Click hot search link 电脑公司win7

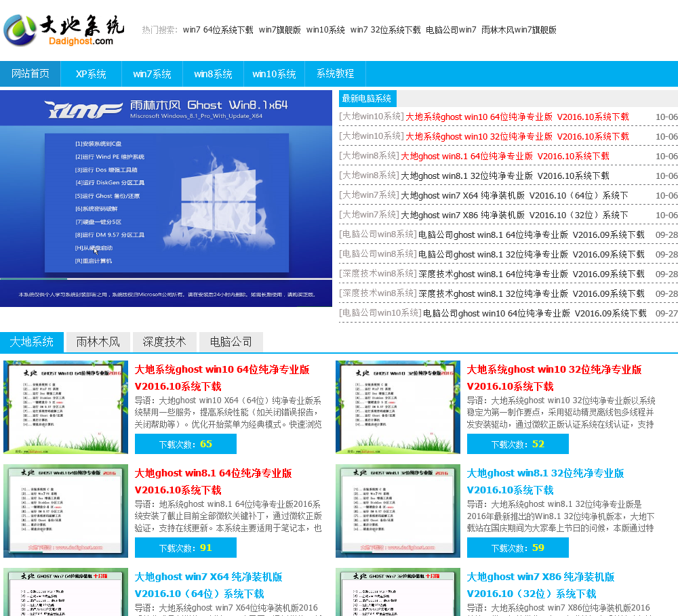click(x=451, y=30)
